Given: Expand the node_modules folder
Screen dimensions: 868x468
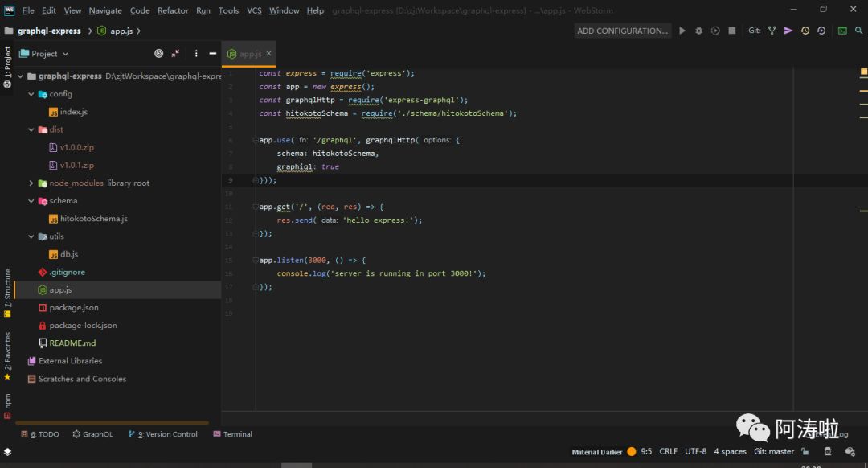Looking at the screenshot, I should [31, 183].
